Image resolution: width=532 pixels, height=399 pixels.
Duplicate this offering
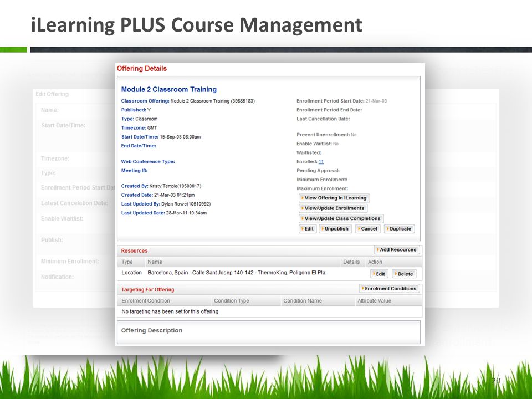pos(399,229)
